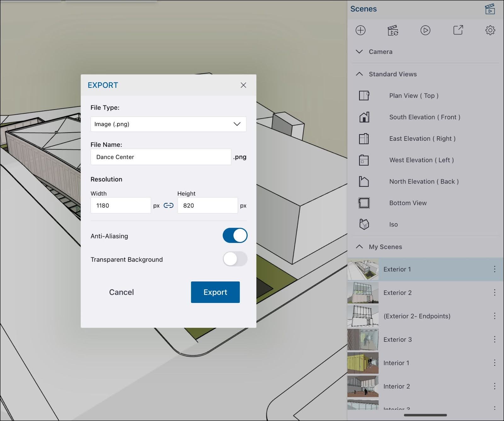Open the Scenes settings gear
504x421 pixels.
tap(490, 30)
